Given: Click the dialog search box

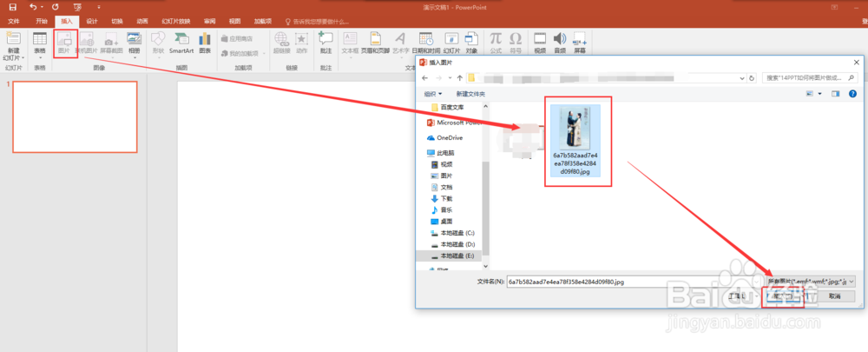Looking at the screenshot, I should pyautogui.click(x=811, y=78).
